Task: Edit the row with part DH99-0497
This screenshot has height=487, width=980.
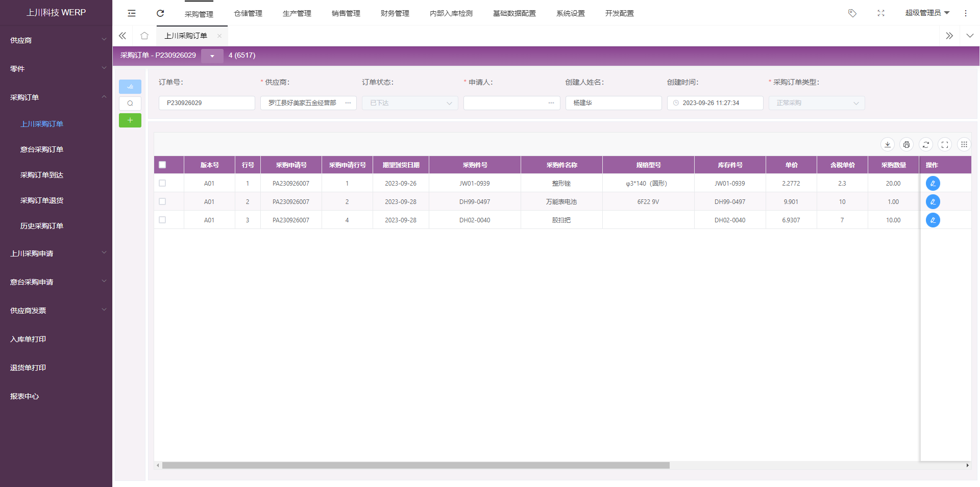Action: [933, 202]
